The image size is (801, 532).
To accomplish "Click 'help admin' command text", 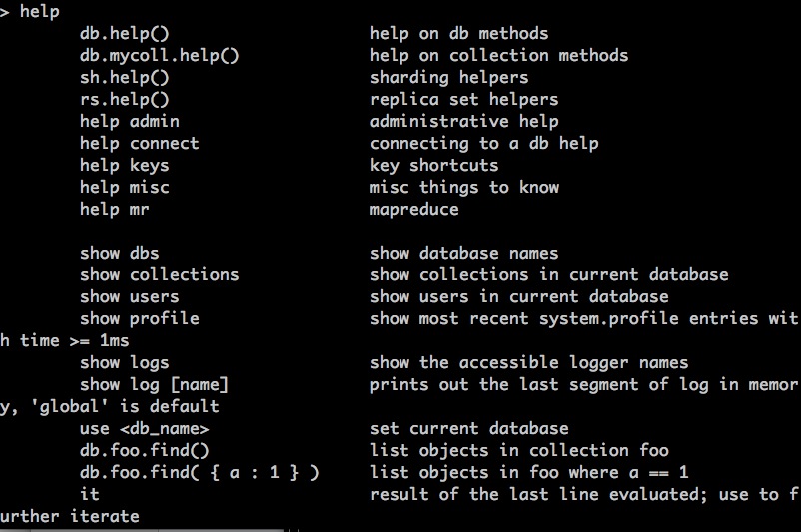I will pos(129,121).
